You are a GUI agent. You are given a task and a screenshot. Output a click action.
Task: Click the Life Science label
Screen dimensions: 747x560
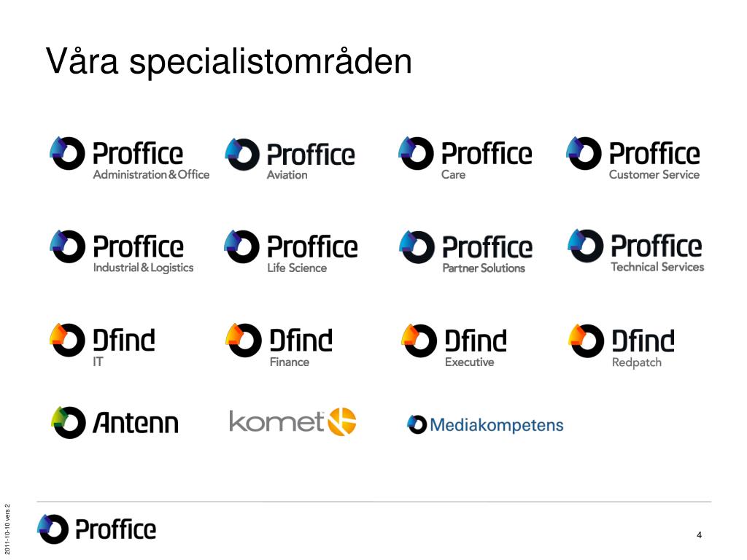297,268
